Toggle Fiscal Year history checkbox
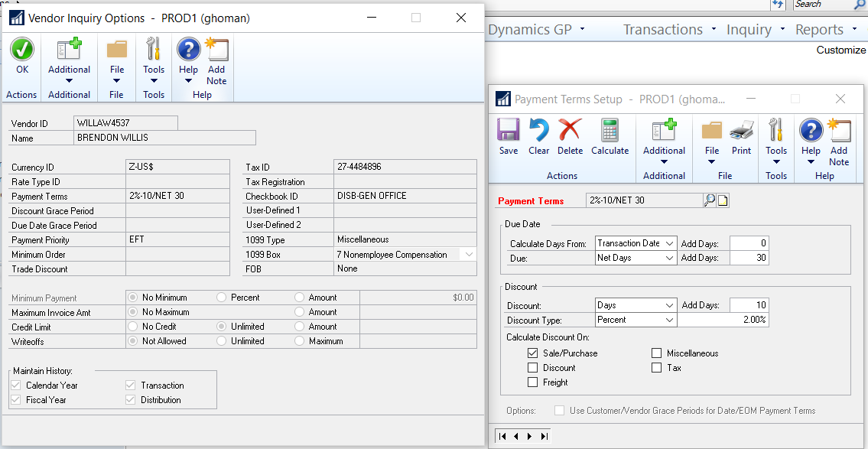 15,399
